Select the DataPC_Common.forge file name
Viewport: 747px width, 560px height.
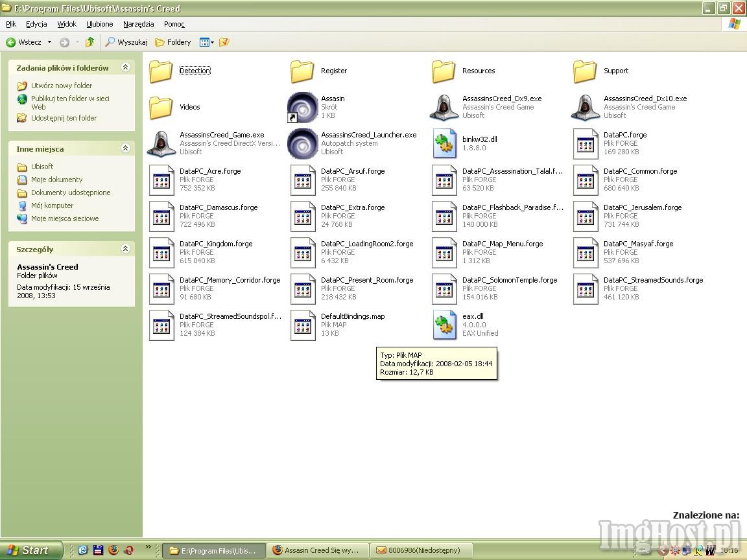click(640, 171)
